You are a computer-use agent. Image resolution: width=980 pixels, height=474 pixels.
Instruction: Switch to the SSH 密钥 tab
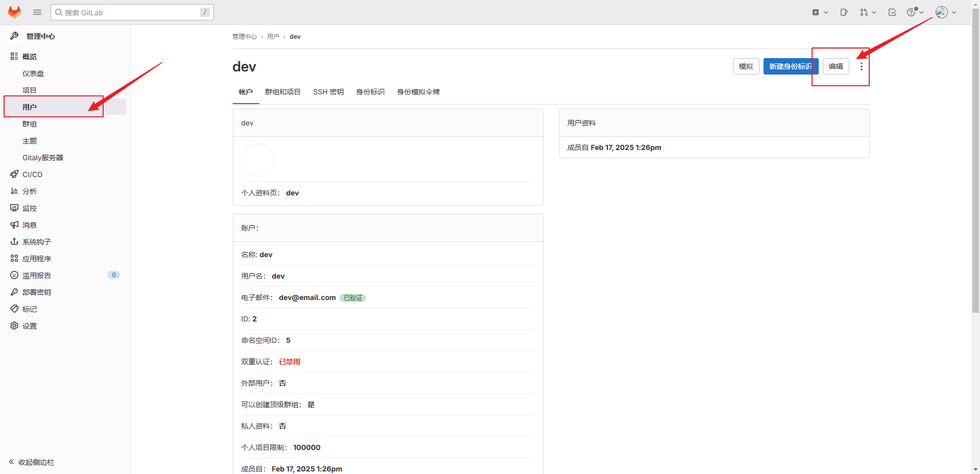tap(328, 92)
